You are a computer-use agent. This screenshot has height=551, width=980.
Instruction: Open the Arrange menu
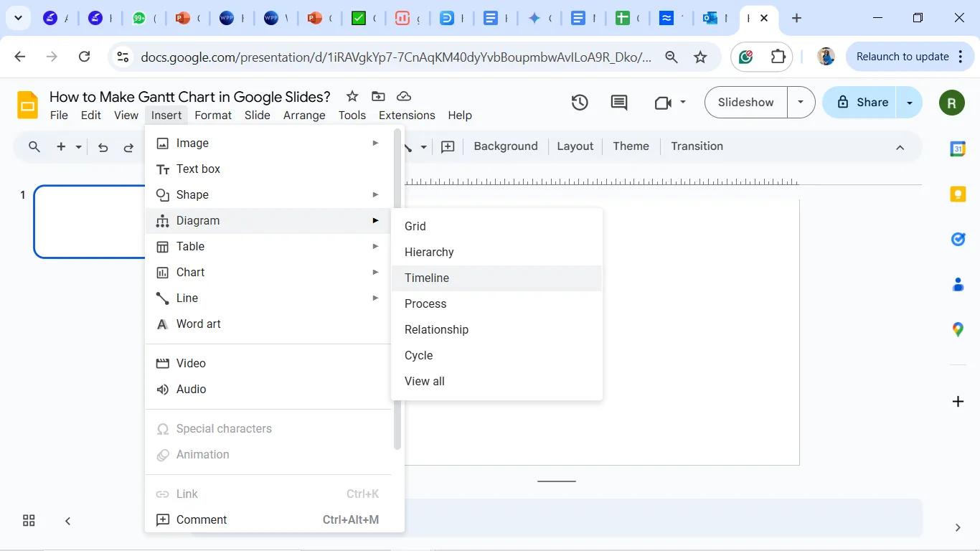pos(304,116)
